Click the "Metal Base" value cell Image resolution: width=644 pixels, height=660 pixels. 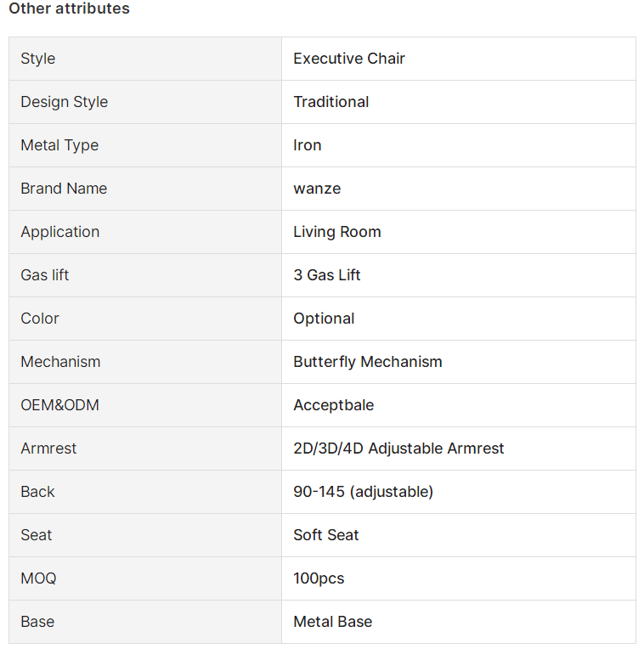(459, 622)
